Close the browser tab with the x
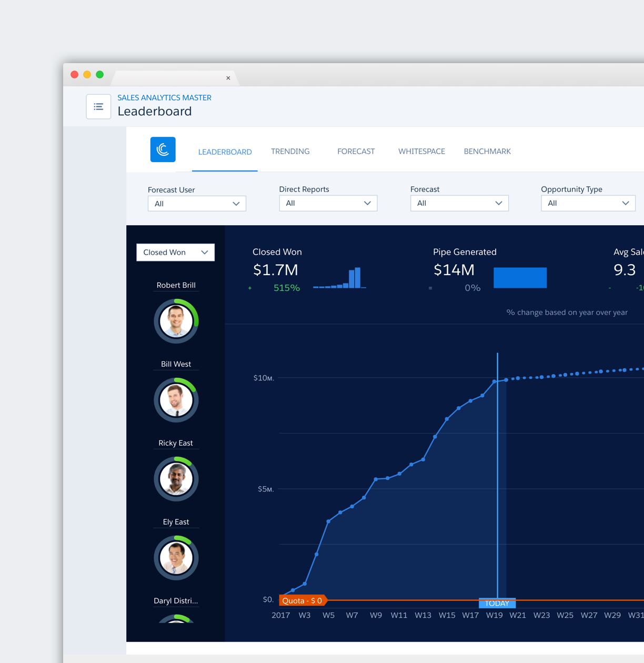 [x=228, y=78]
